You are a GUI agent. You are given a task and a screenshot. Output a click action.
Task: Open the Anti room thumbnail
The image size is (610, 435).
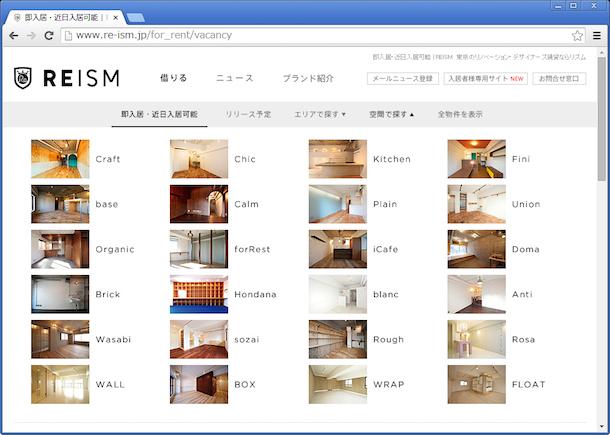point(477,294)
